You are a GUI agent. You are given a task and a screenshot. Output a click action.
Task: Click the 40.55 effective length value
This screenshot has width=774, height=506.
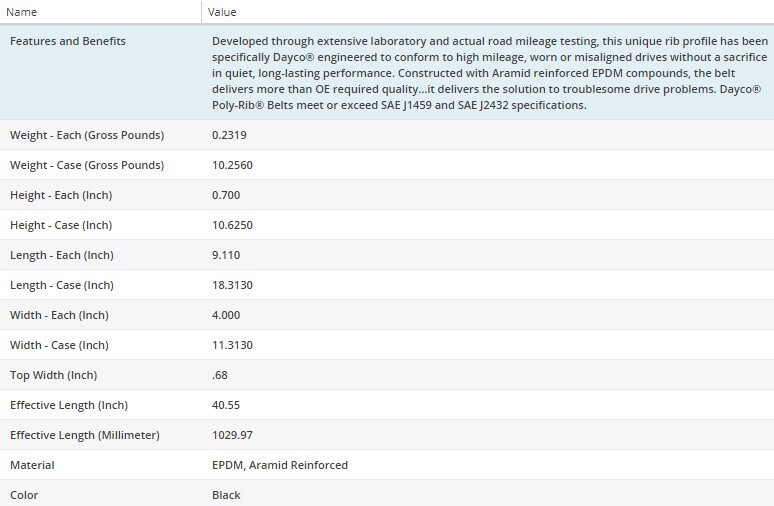pos(226,405)
